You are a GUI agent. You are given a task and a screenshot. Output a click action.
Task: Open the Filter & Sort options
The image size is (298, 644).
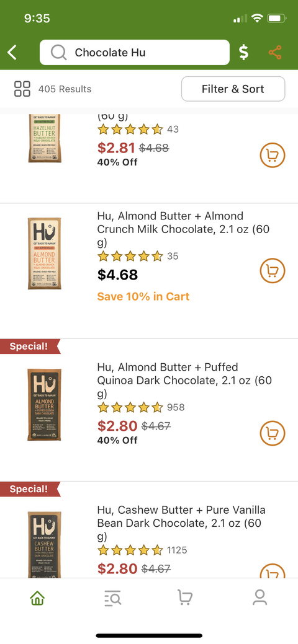233,89
